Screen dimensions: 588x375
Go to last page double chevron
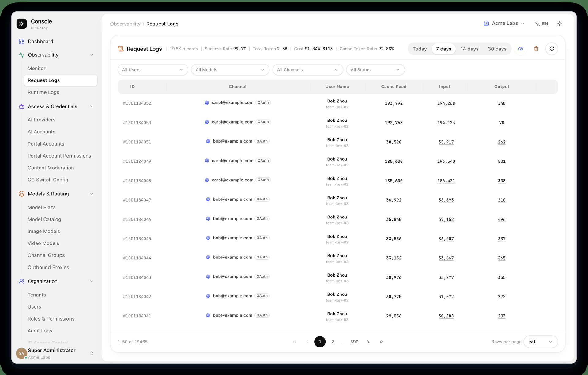pos(381,342)
